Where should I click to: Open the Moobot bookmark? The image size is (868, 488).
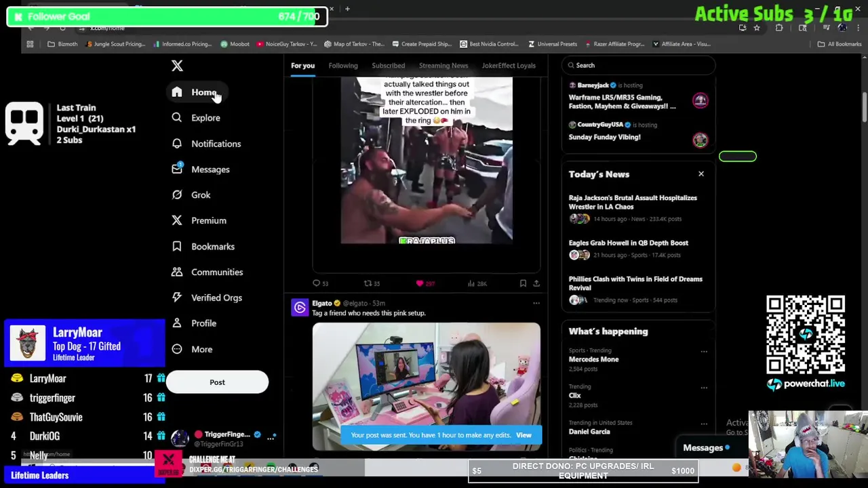(235, 44)
